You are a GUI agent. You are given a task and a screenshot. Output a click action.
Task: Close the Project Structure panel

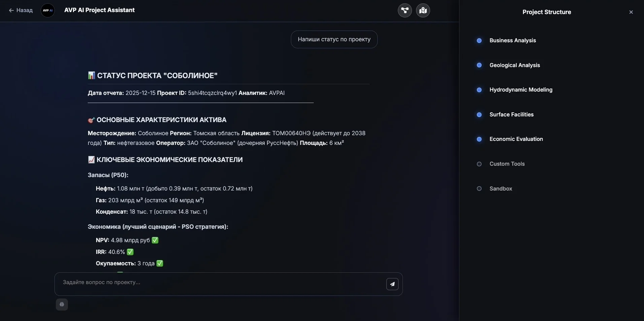(631, 12)
